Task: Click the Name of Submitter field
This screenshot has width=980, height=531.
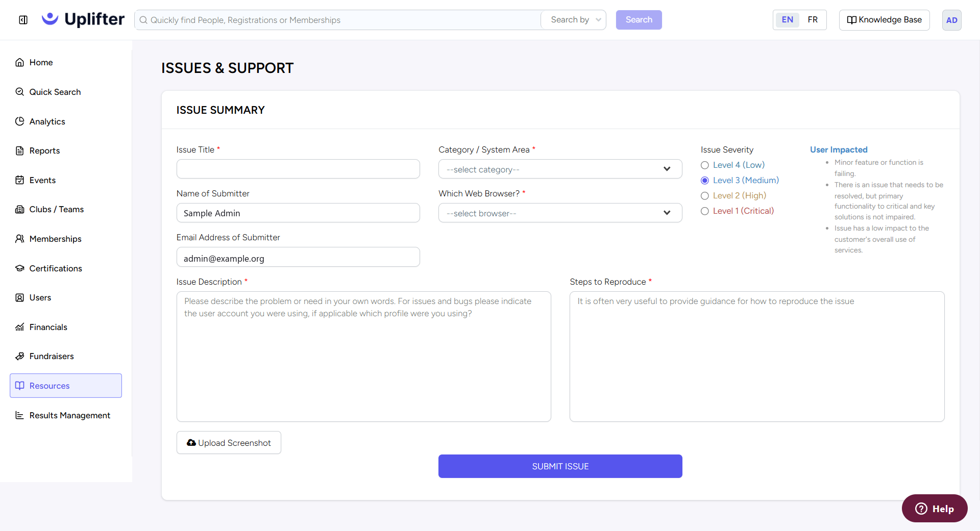Action: point(298,213)
